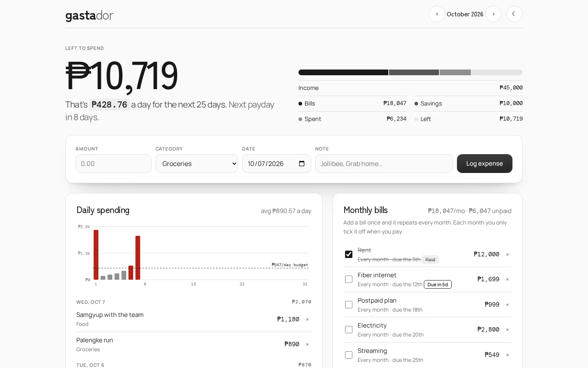Mark Fiber internet as paid
Screen dimensions: 588x368
tap(349, 279)
